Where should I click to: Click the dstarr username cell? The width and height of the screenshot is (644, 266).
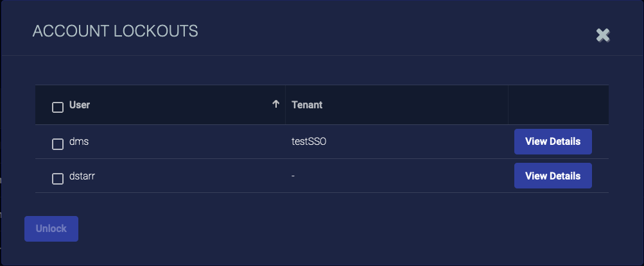(82, 176)
